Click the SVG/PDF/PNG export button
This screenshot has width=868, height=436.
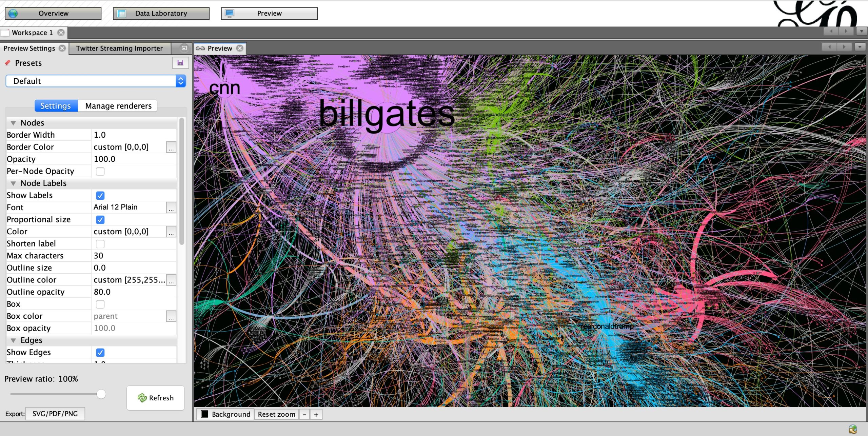55,414
